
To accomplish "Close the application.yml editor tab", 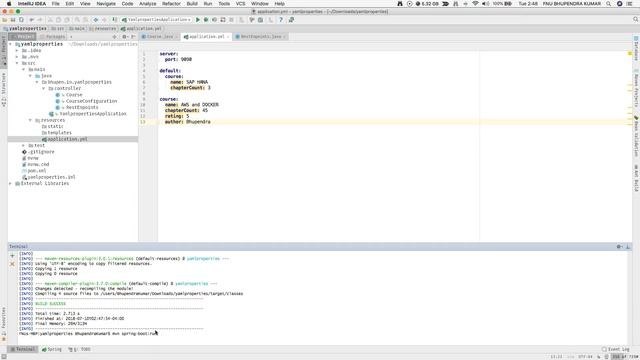I will click(228, 37).
